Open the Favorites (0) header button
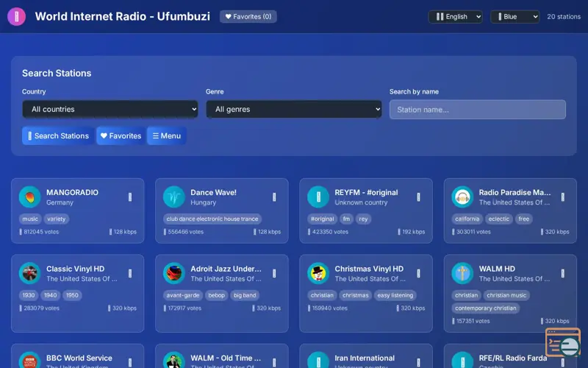This screenshot has width=588, height=368. [x=248, y=16]
